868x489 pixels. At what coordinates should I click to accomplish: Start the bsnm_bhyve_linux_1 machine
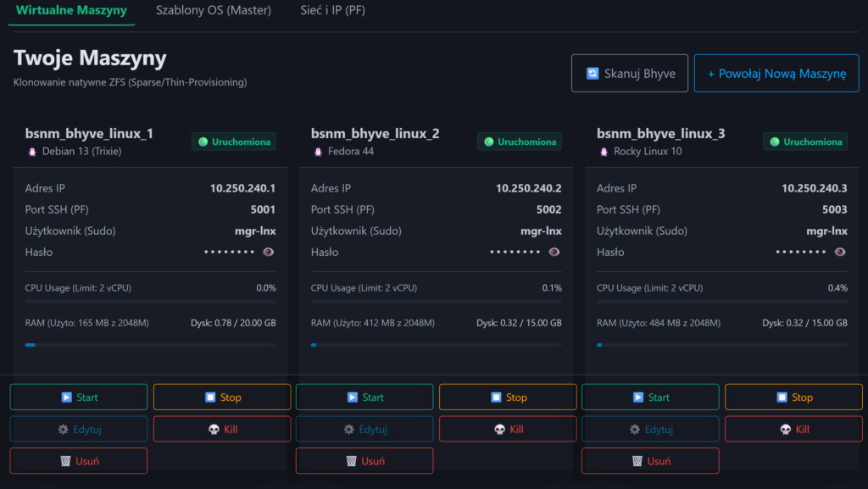pos(79,397)
